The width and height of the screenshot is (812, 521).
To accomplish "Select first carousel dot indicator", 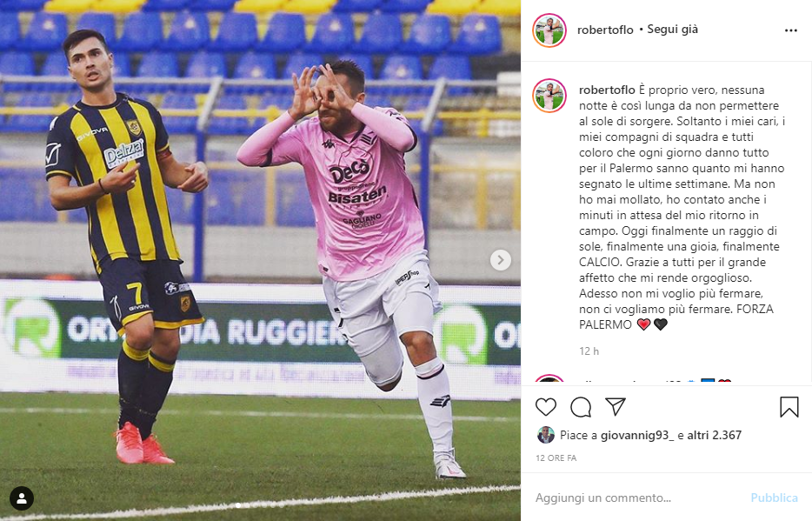I will (x=238, y=505).
